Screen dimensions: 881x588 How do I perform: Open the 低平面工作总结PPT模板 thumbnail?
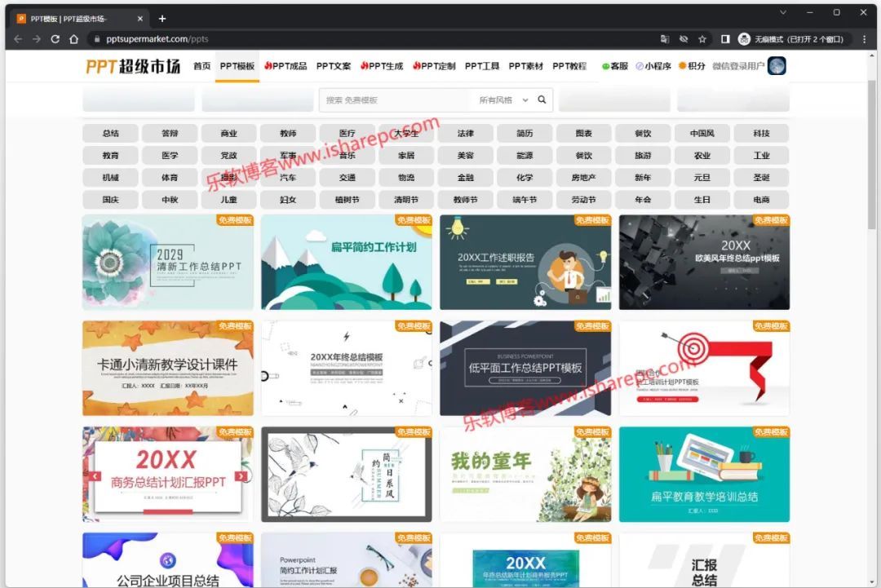tap(525, 369)
